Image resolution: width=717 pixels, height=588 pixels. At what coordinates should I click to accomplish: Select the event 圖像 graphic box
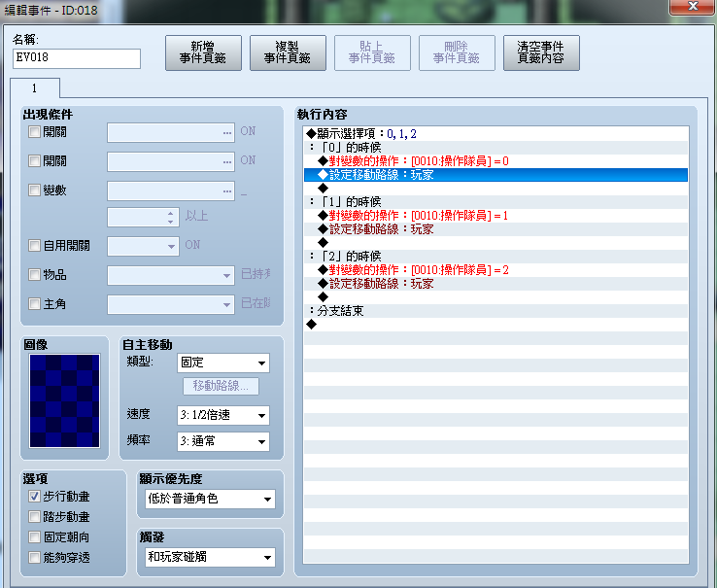(x=64, y=400)
